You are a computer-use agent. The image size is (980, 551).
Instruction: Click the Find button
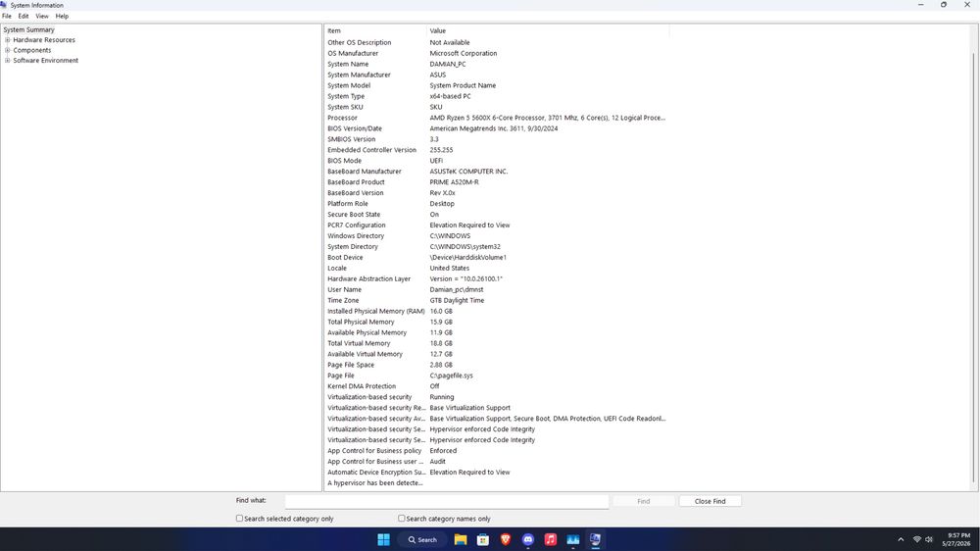tap(644, 501)
